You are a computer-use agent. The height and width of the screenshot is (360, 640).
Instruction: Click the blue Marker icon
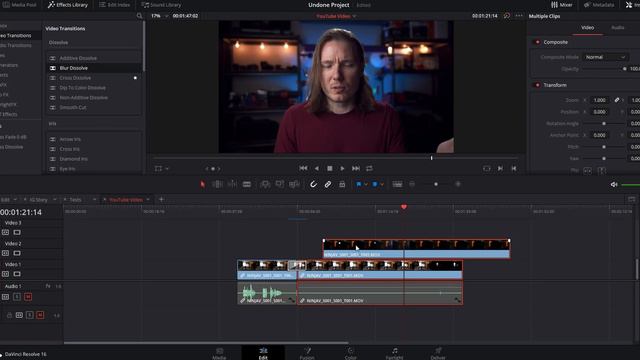375,184
